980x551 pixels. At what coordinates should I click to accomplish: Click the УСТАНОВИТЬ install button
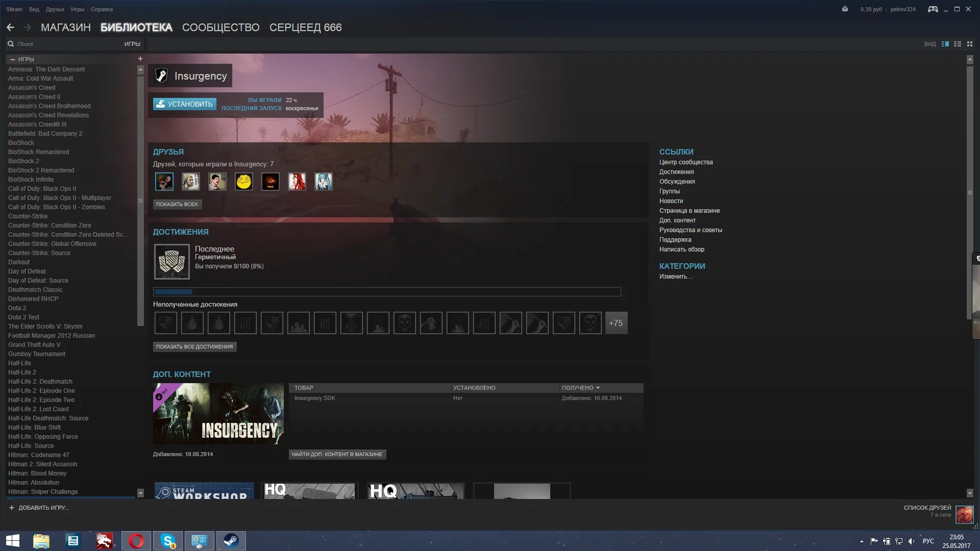pyautogui.click(x=185, y=104)
